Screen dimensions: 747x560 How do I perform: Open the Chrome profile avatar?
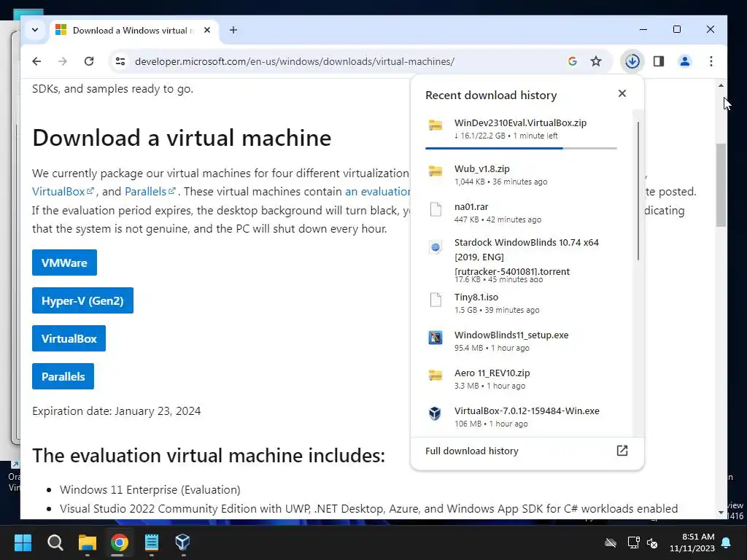coord(685,61)
